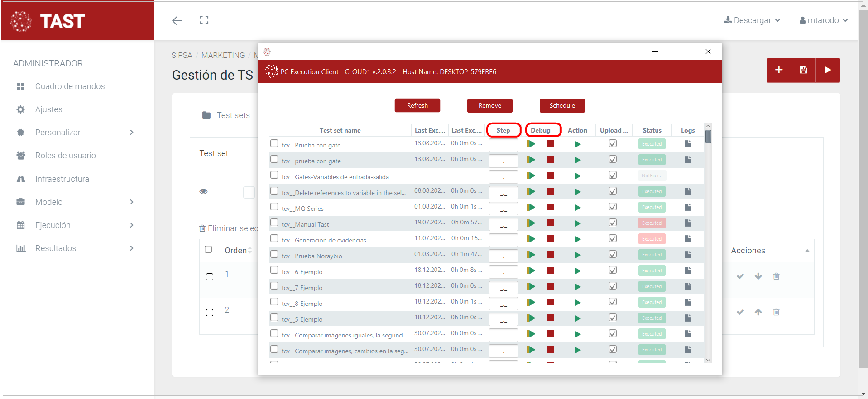Image resolution: width=868 pixels, height=399 pixels.
Task: Click the Schedule button
Action: click(x=562, y=105)
